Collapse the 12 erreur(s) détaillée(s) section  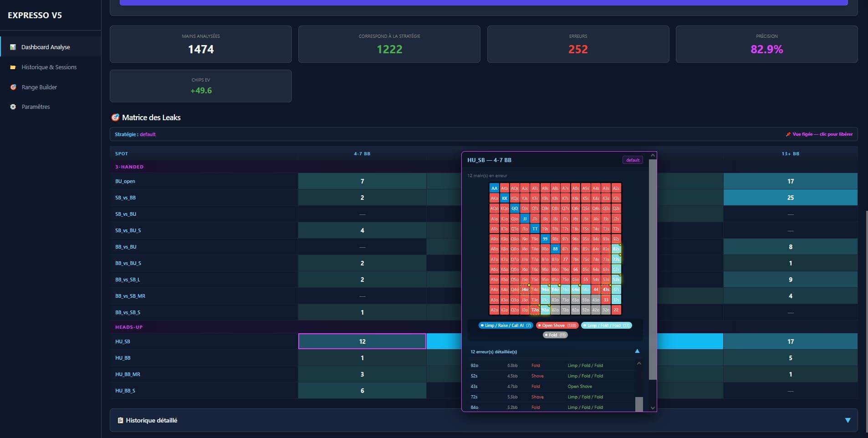pos(637,351)
